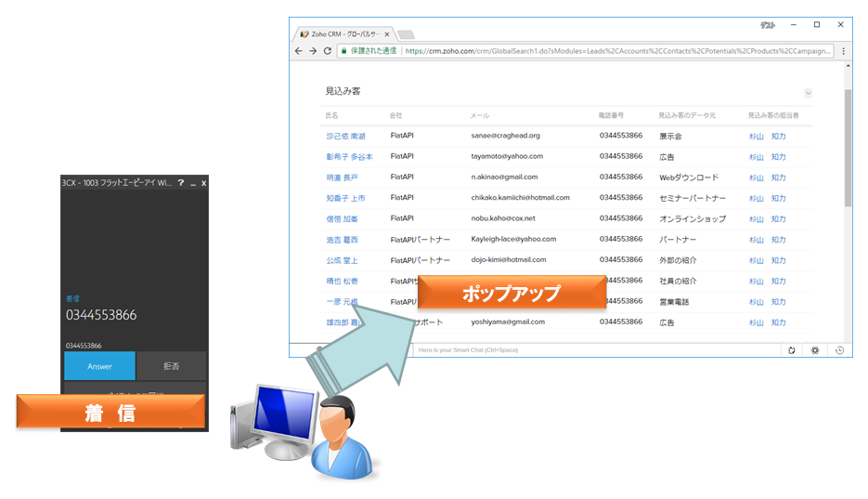Click the scrollbar up arrow in browser
This screenshot has height=499, width=868.
[x=848, y=66]
